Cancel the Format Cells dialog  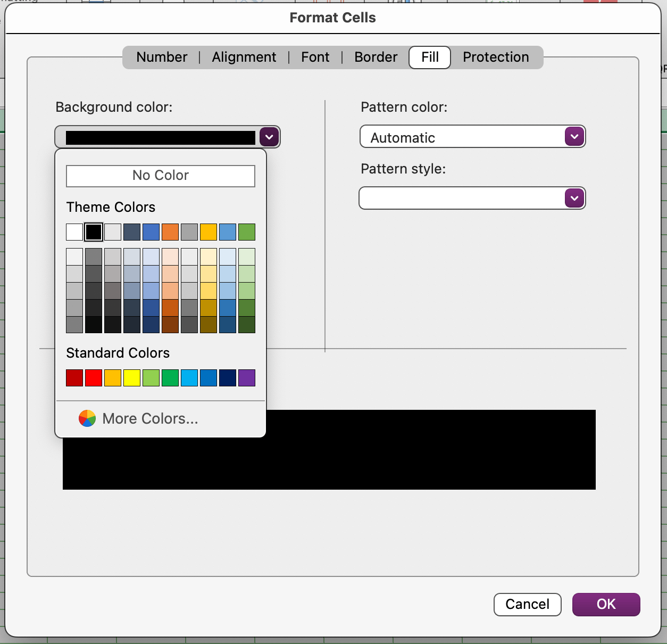[528, 605]
